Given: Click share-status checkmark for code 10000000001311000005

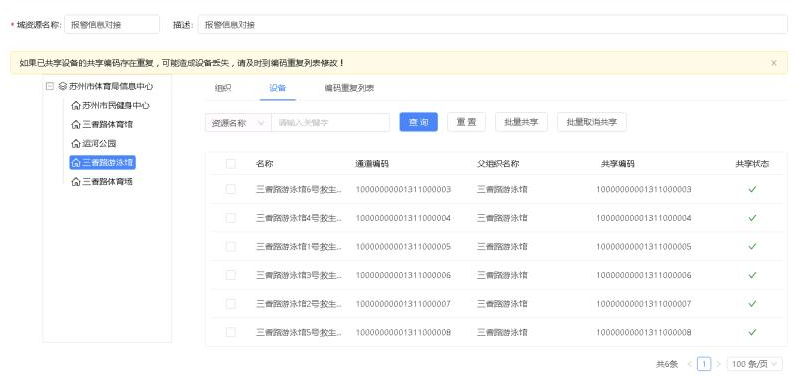Looking at the screenshot, I should 752,246.
